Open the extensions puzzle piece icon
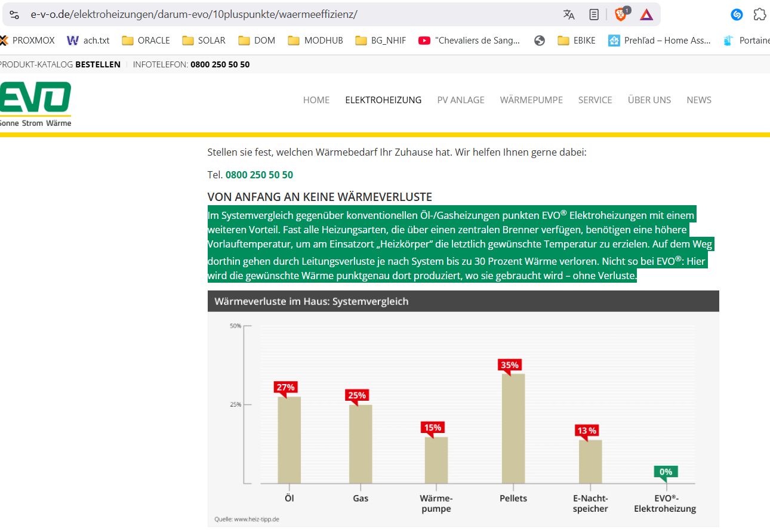The width and height of the screenshot is (770, 532). [759, 15]
